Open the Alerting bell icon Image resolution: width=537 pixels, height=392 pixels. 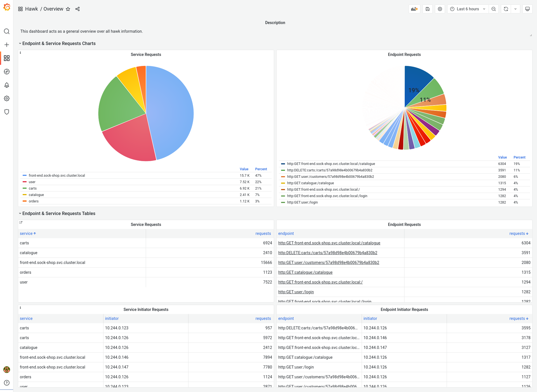click(x=7, y=85)
